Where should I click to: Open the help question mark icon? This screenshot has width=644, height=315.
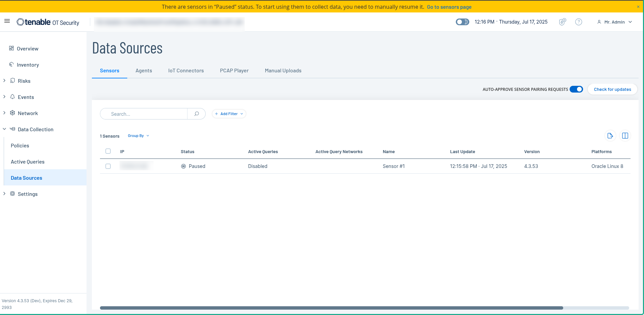tap(578, 22)
